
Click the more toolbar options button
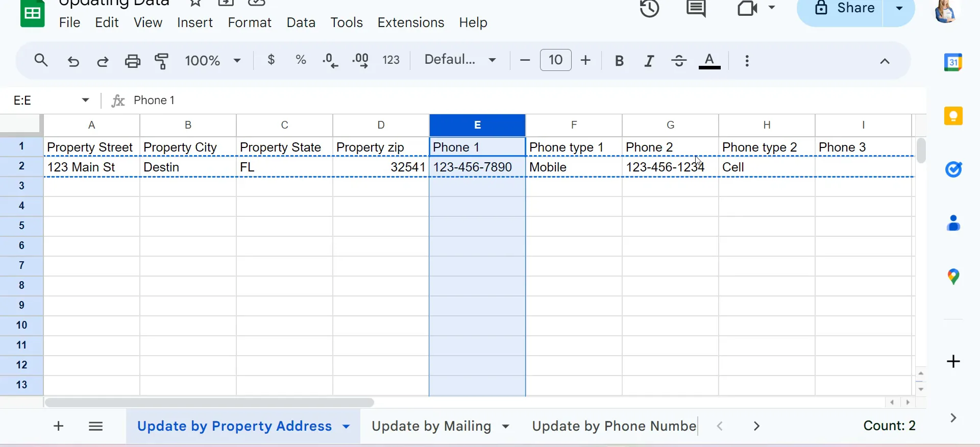pyautogui.click(x=747, y=61)
